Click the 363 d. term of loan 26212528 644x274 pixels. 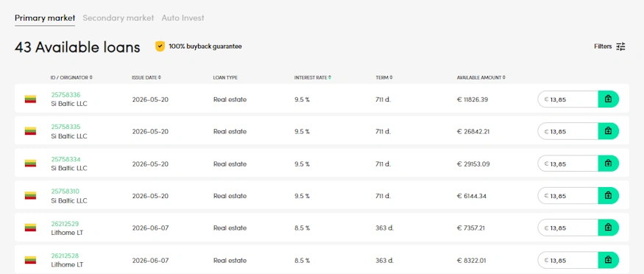pos(384,261)
